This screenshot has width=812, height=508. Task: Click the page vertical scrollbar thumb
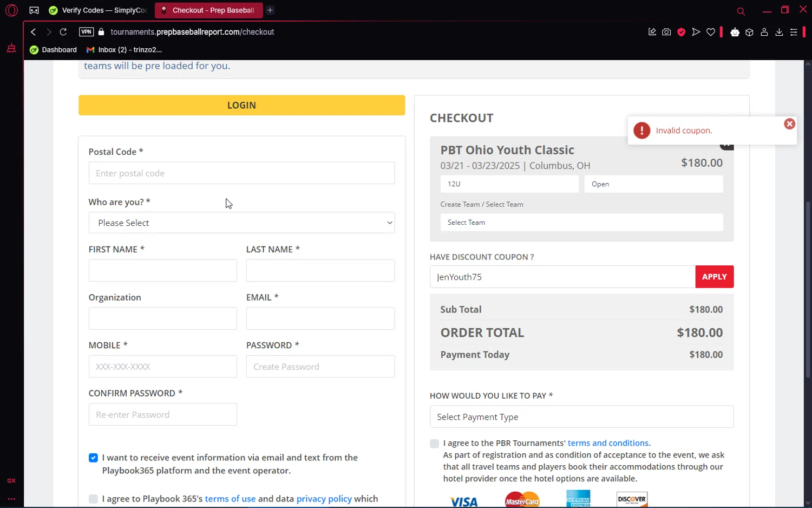[808, 290]
